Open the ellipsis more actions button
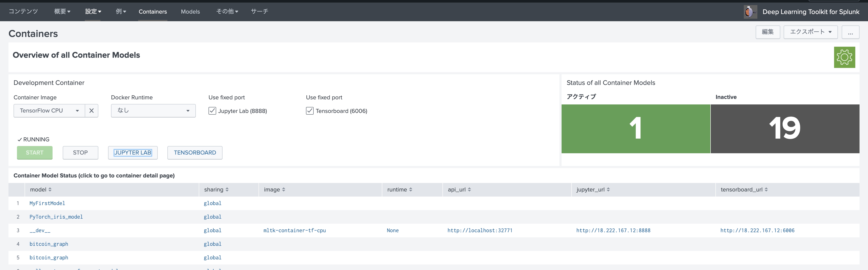The image size is (868, 270). pos(850,32)
